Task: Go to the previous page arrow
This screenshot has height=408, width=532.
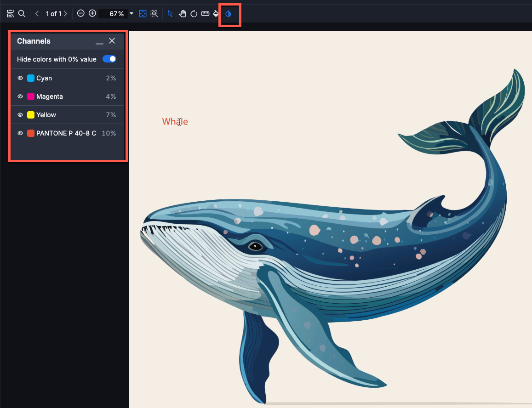Action: point(37,14)
